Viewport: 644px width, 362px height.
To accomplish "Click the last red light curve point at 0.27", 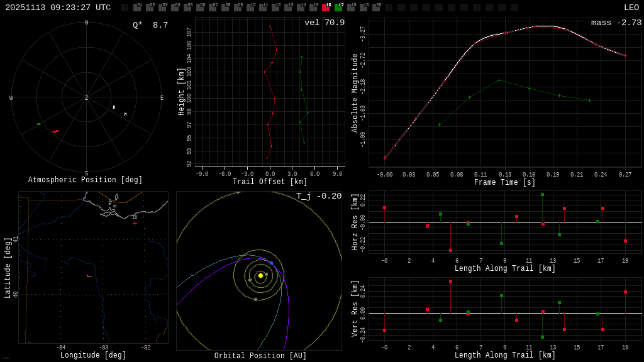I will (626, 55).
